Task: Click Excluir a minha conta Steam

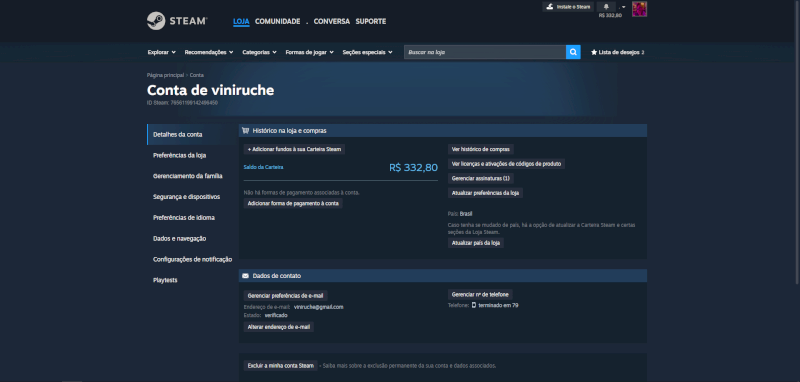Action: (x=280, y=366)
